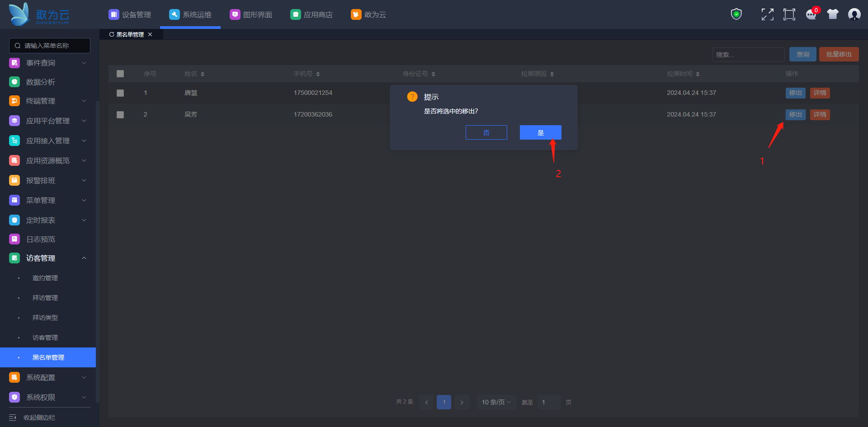Screen dimensions: 868x427
Task: Click the 应用资源概览 sidebar icon
Action: [x=14, y=160]
